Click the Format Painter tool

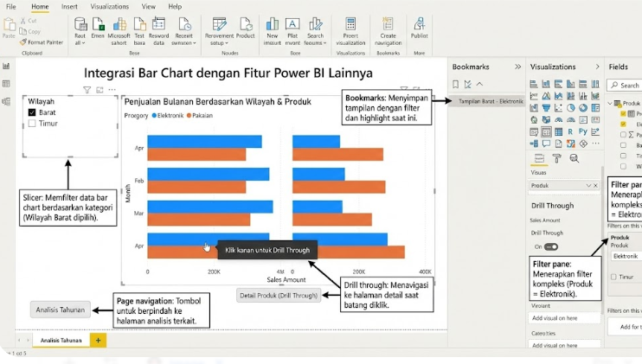pyautogui.click(x=43, y=42)
